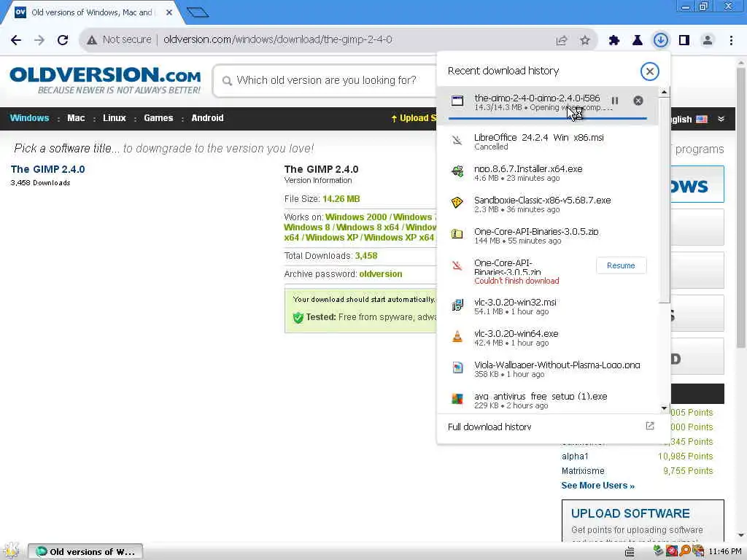Viewport: 747px width, 560px height.
Task: Click the browser forward arrow
Action: (39, 40)
